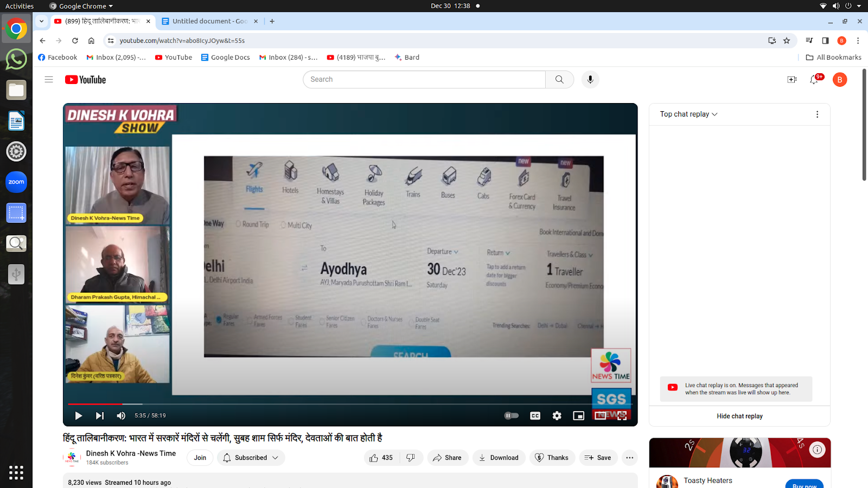Open a new browser tab
This screenshot has height=488, width=868.
click(272, 21)
